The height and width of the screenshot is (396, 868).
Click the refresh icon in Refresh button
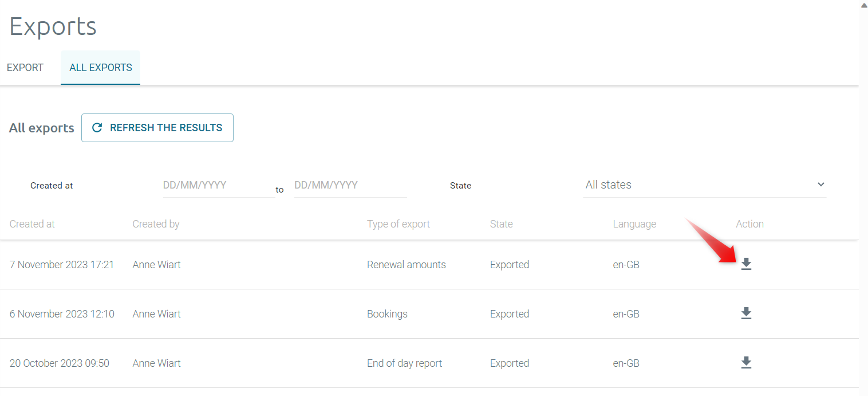[x=97, y=128]
